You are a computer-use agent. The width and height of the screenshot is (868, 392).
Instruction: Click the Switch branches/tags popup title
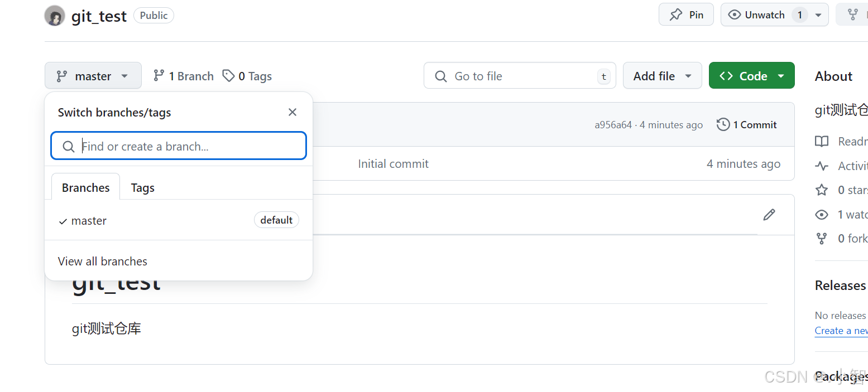pos(114,112)
